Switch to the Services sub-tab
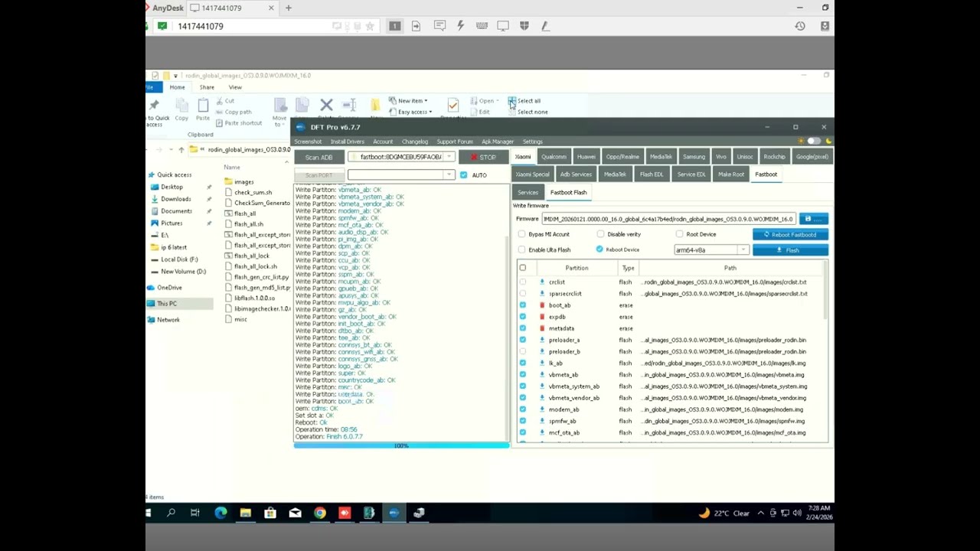Image resolution: width=980 pixels, height=551 pixels. (528, 193)
